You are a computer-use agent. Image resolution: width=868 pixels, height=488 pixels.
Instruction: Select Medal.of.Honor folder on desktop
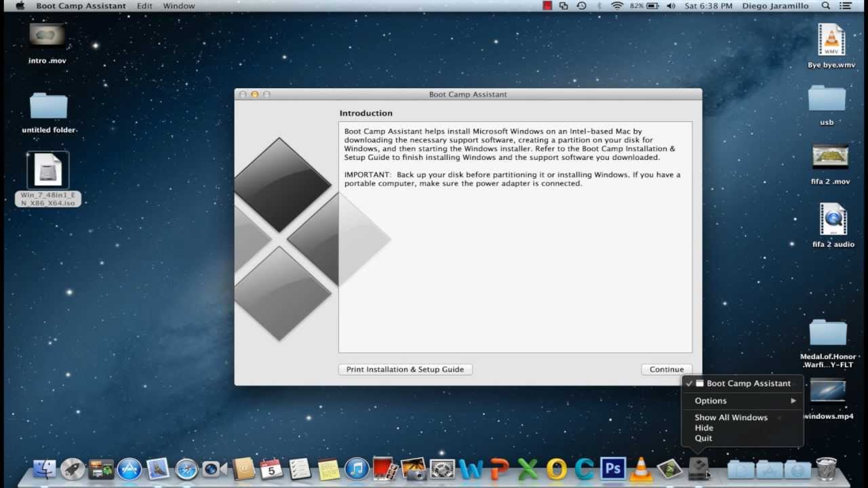828,344
